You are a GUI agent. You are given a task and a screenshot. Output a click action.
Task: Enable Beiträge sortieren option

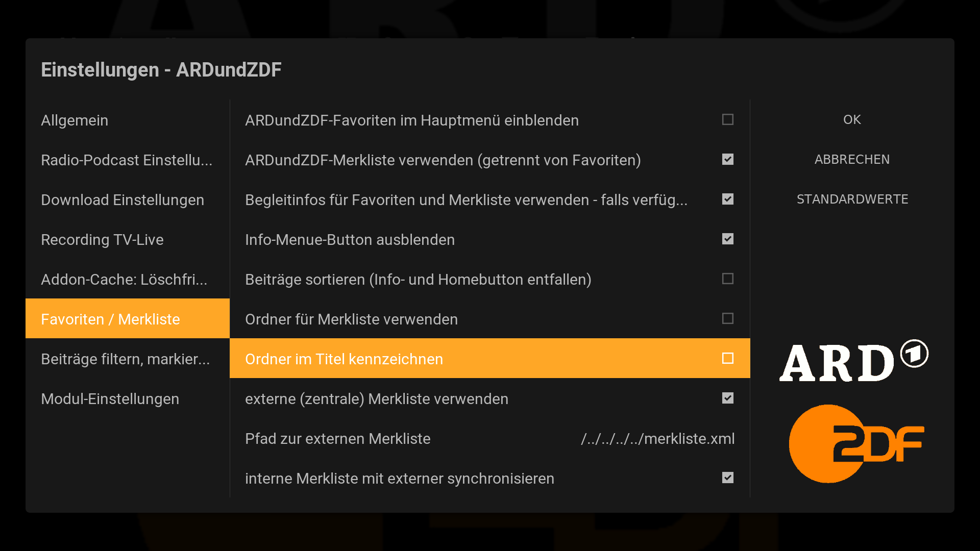(x=728, y=279)
